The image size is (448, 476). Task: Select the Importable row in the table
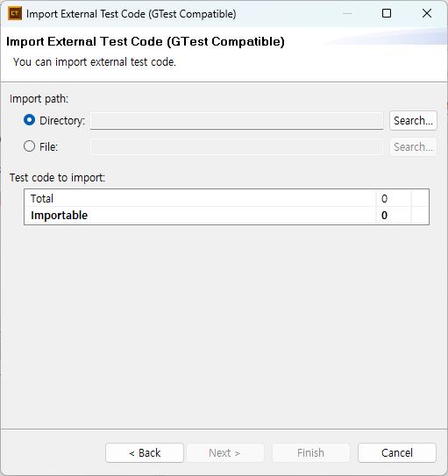pos(226,216)
